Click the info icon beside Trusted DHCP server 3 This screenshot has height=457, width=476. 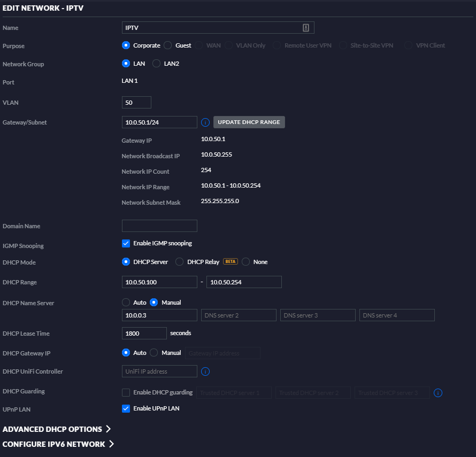pos(438,392)
